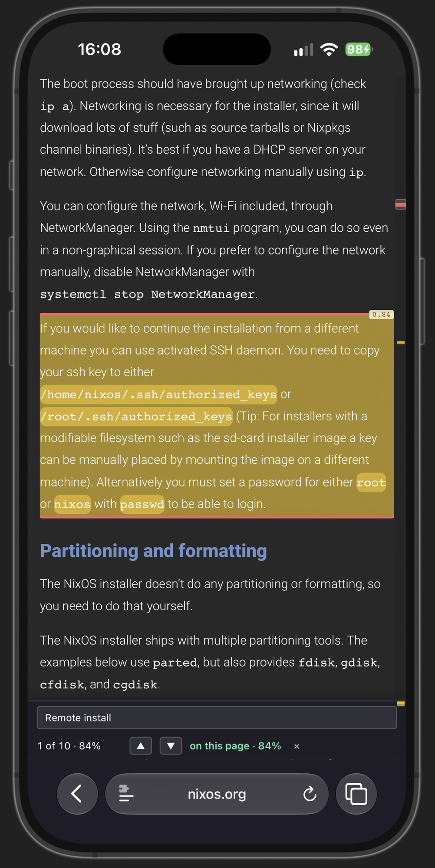This screenshot has height=868, width=435.
Task: Tap the nixos.org address bar
Action: click(x=217, y=794)
